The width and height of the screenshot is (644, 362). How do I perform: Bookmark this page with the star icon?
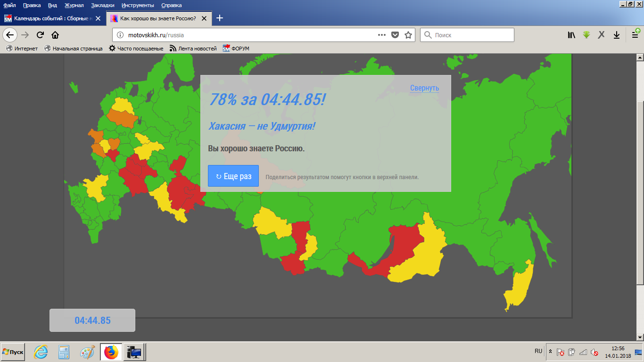pyautogui.click(x=408, y=35)
